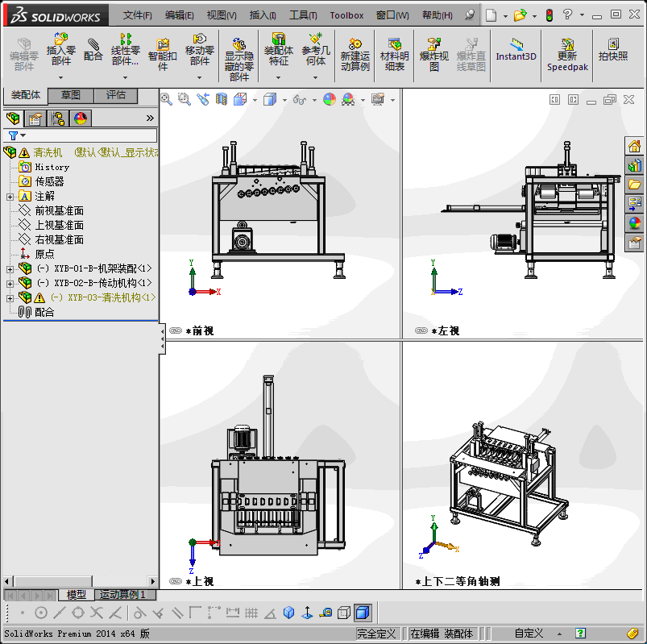
Task: Open the 装配体特征 dropdown arrow
Action: pos(279,77)
